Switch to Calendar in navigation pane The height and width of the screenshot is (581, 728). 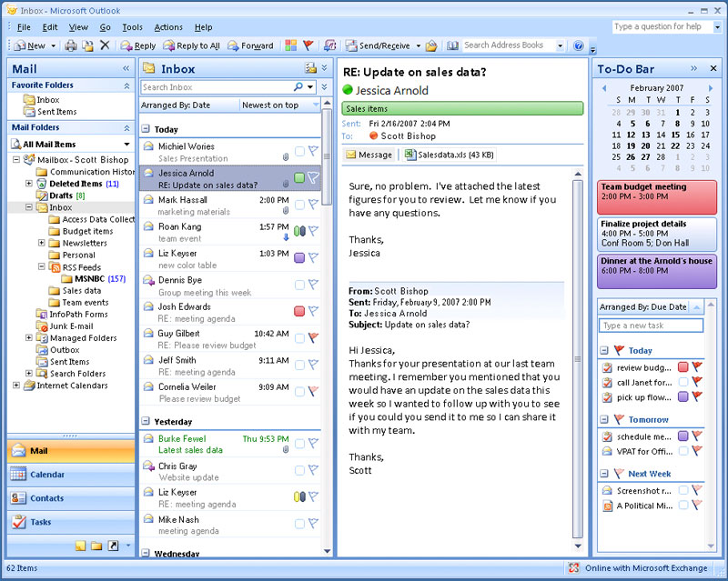coord(47,474)
